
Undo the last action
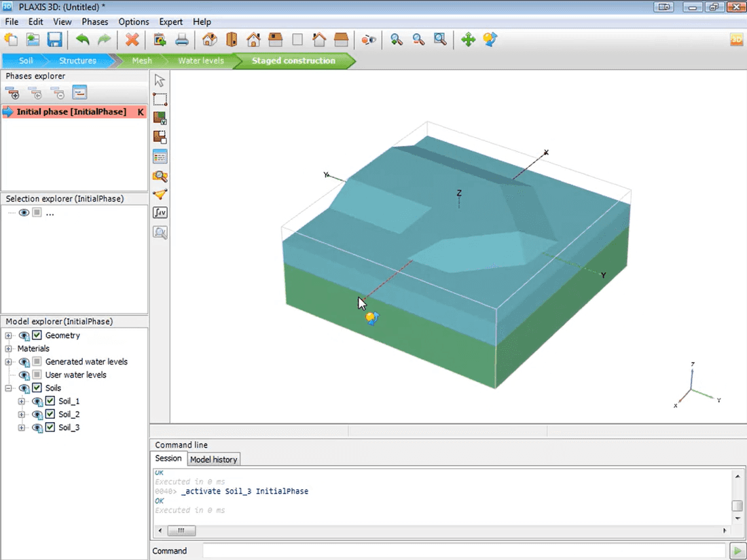coord(82,39)
